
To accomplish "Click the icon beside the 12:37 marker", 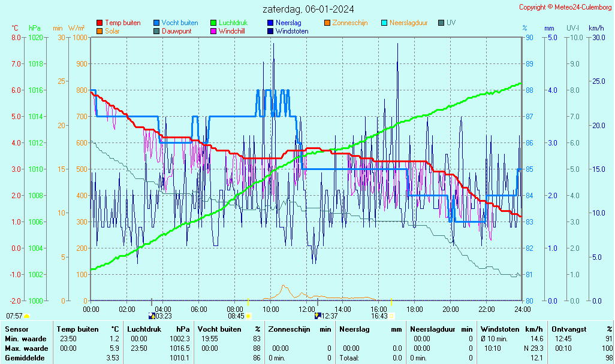I will click(x=318, y=316).
